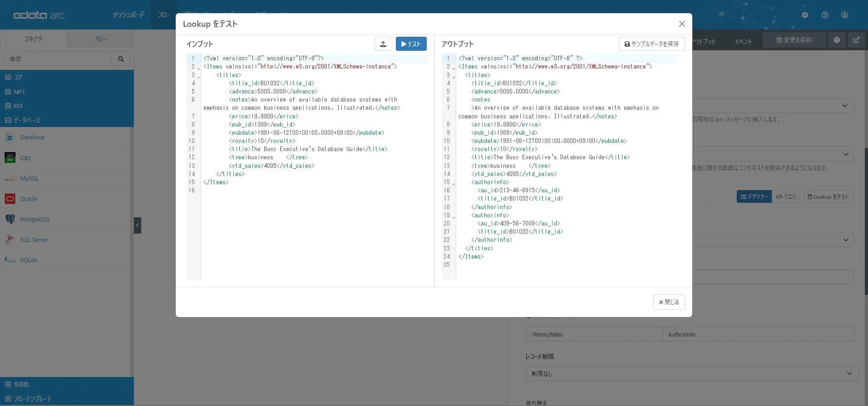
Task: Select the SQL Server connector icon
Action: [10, 240]
